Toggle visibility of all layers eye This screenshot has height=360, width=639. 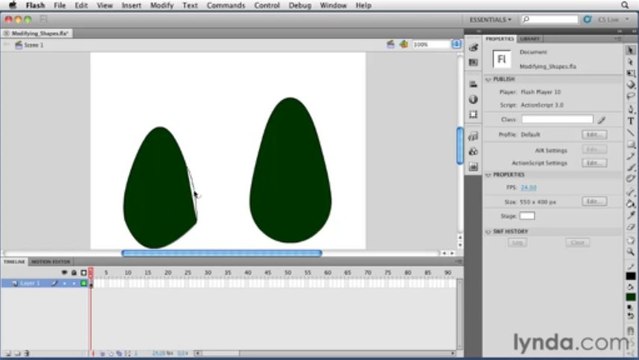pos(64,272)
